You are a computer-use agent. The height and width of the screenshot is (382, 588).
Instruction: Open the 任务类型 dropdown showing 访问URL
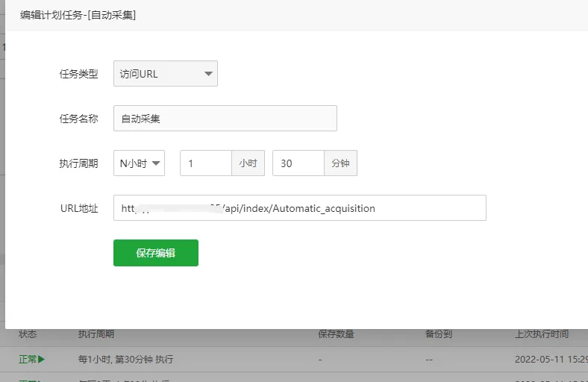[x=166, y=73]
